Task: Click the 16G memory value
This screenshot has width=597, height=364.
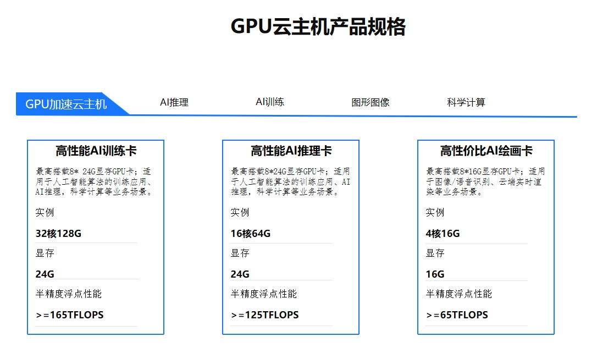Action: pos(435,274)
